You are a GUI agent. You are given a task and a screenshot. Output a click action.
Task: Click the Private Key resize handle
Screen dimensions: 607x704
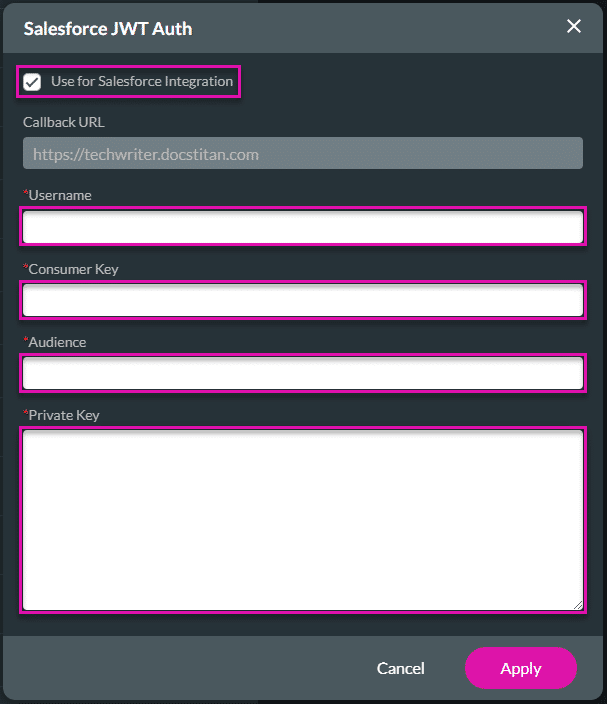578,605
